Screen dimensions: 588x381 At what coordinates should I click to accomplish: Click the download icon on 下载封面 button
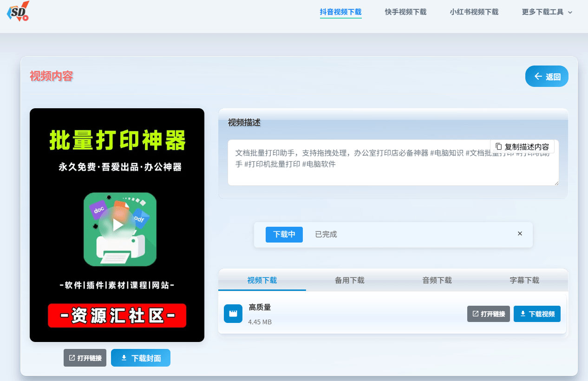(x=124, y=358)
